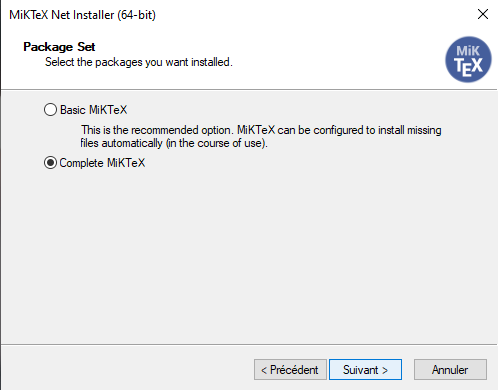The height and width of the screenshot is (390, 498).
Task: Continue with the Suivant button
Action: (365, 369)
